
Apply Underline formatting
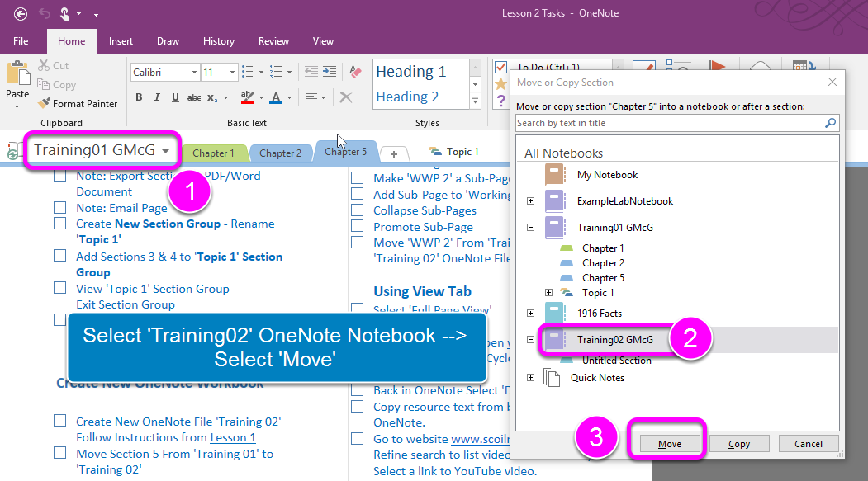pos(175,97)
